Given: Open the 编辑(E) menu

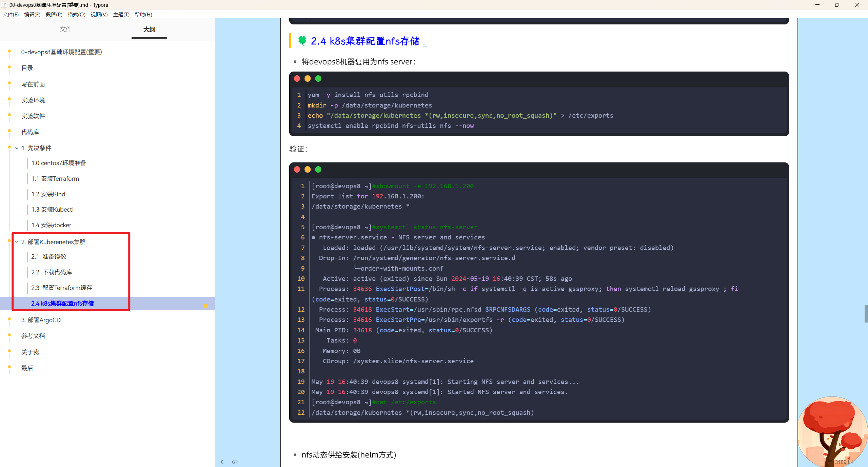Looking at the screenshot, I should click(x=32, y=15).
